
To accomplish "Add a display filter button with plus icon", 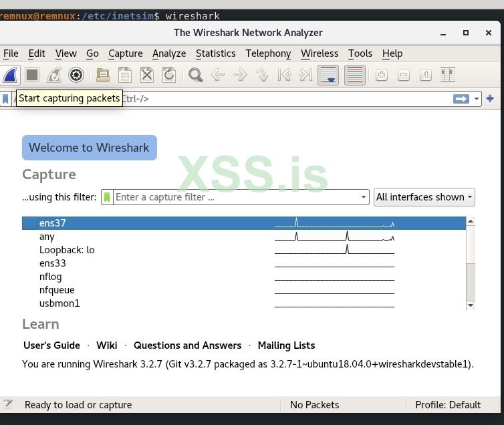I will (490, 98).
